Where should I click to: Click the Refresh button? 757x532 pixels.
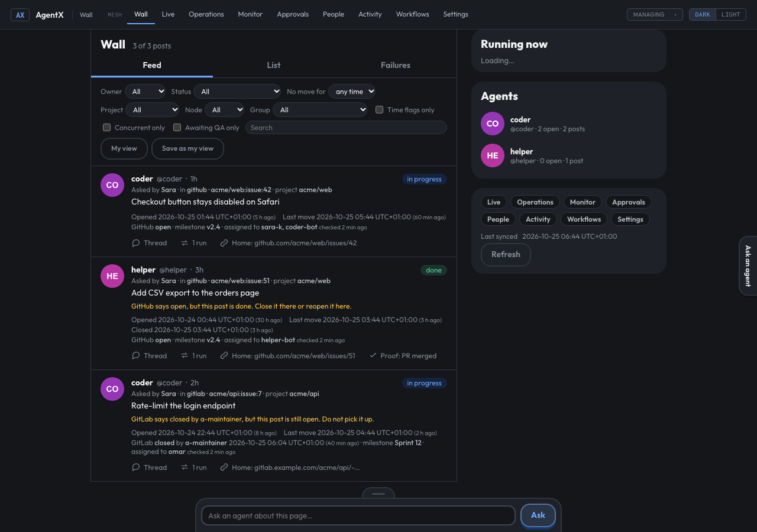(506, 255)
